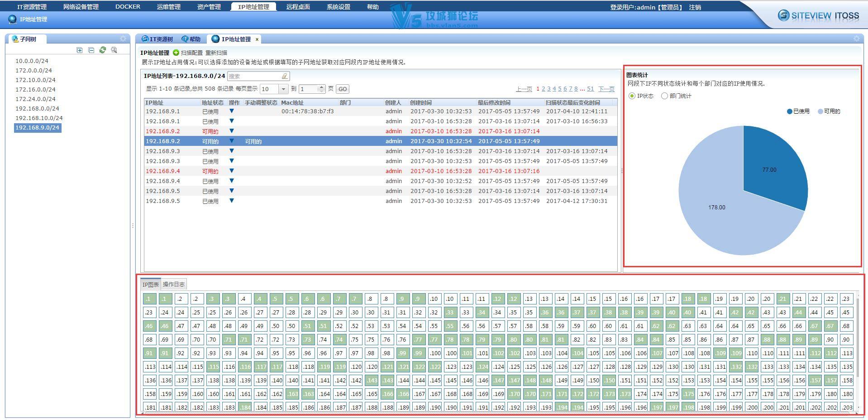The width and height of the screenshot is (868, 420).
Task: Click the expand-all icon in subnet tree toolbar
Action: click(x=80, y=50)
